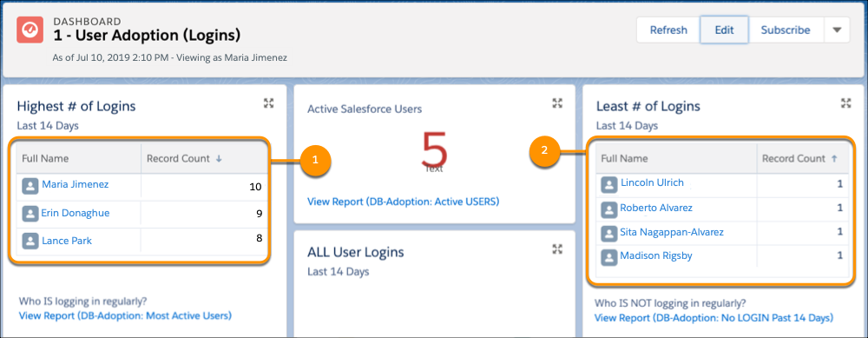Click the Highest # of Logins title
The height and width of the screenshot is (338, 868).
click(76, 106)
